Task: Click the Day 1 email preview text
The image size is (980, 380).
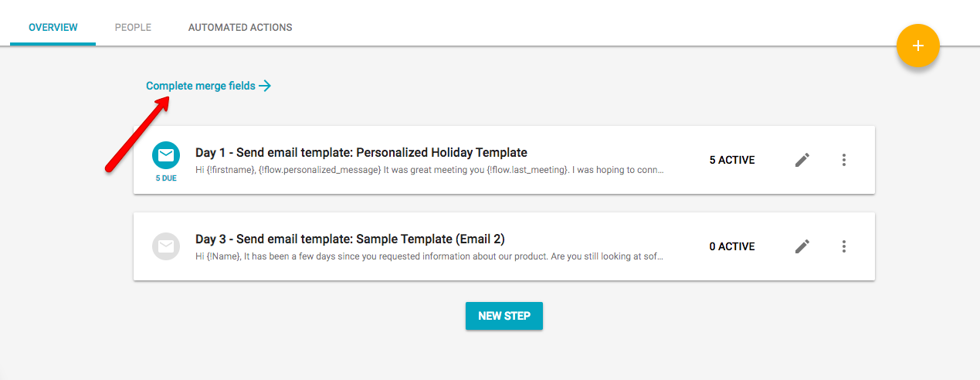Action: point(429,169)
